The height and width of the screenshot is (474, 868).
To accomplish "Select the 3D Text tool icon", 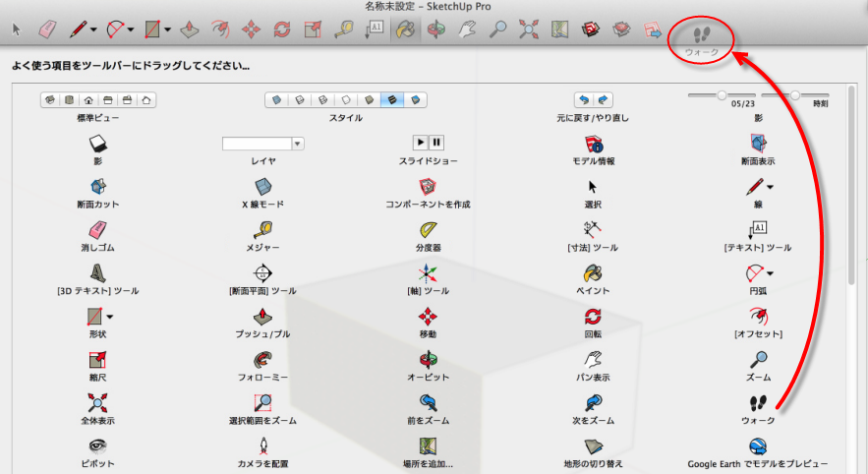I will (97, 272).
